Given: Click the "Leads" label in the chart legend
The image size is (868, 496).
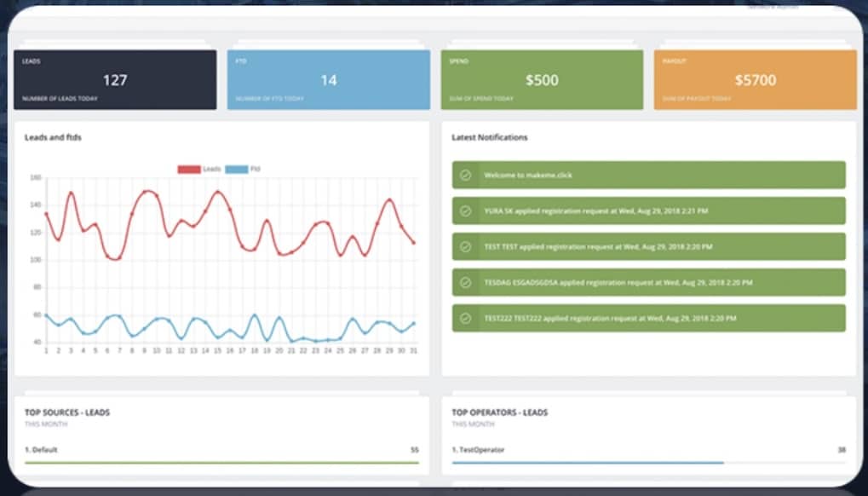Looking at the screenshot, I should click(212, 170).
